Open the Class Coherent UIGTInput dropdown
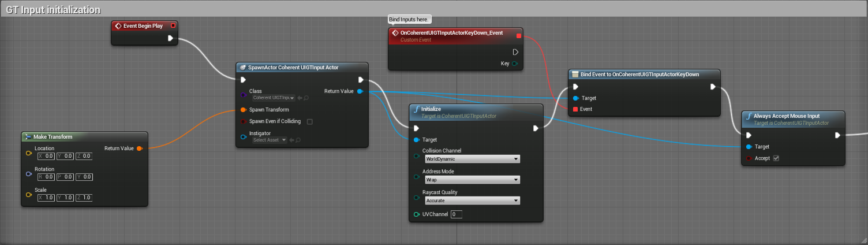 click(x=274, y=98)
